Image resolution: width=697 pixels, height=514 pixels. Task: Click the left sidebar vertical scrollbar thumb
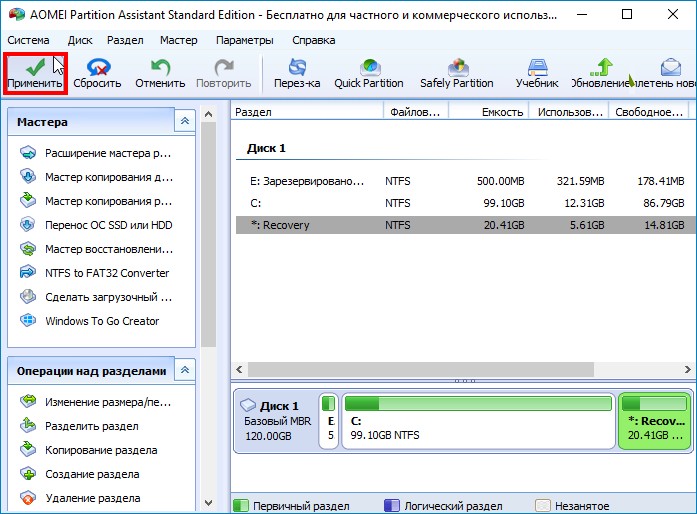pos(208,235)
